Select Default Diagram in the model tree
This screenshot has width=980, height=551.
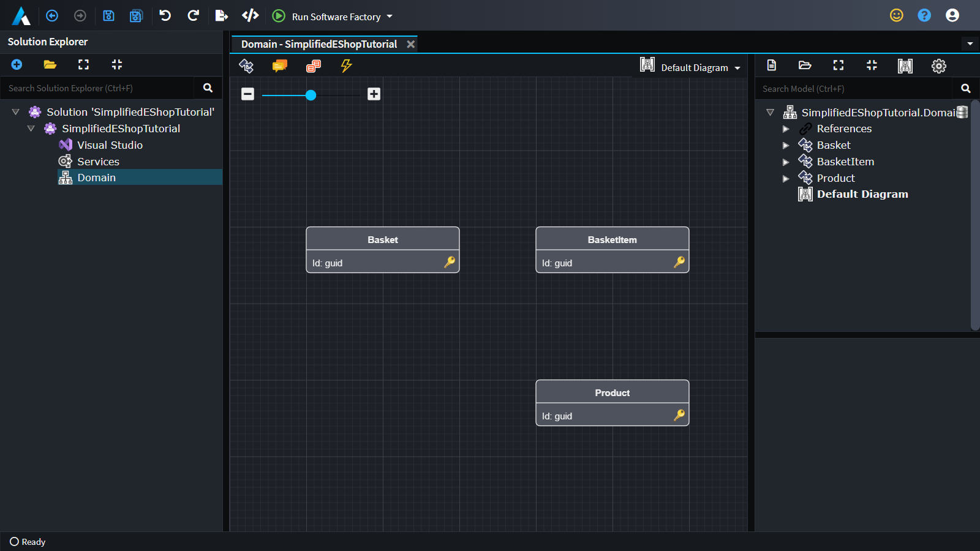[x=853, y=194]
